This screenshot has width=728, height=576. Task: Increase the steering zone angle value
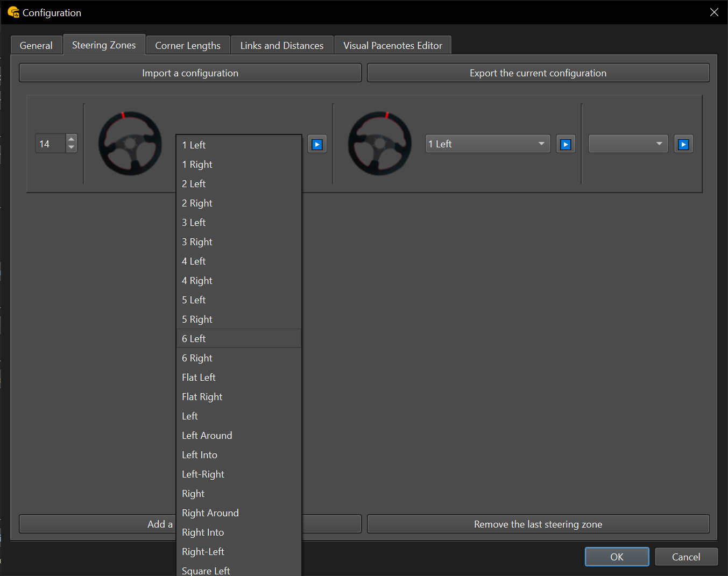coord(71,139)
